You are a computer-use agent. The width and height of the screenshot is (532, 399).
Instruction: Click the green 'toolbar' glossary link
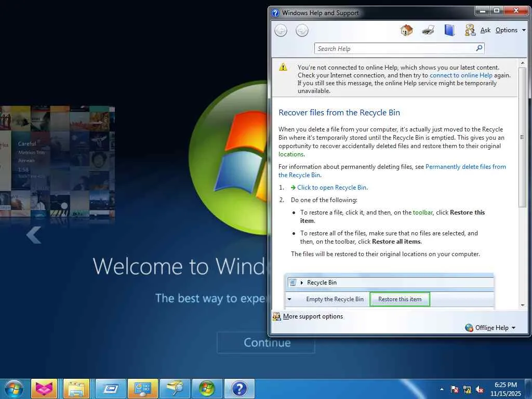point(422,212)
